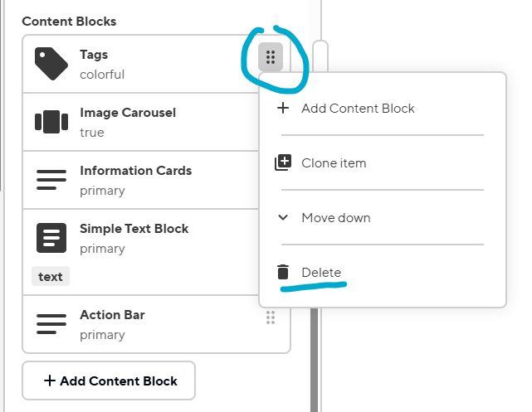Click the Simple Text Block icon
Screen dimensions: 532x412
(51, 238)
